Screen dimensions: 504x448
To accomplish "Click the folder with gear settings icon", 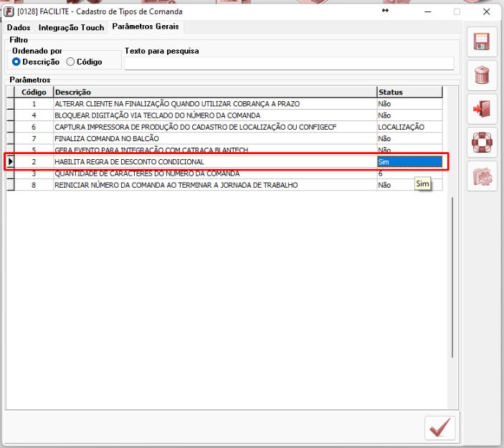I will coord(482,176).
